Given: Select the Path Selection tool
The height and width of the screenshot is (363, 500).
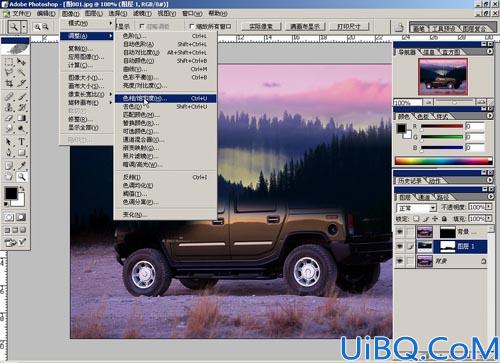Looking at the screenshot, I should click(x=9, y=142).
